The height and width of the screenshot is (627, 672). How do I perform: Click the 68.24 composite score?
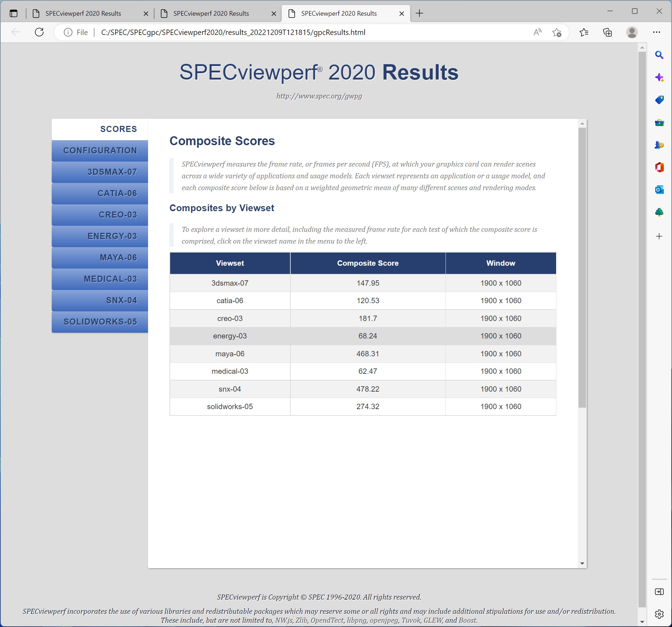pos(368,336)
